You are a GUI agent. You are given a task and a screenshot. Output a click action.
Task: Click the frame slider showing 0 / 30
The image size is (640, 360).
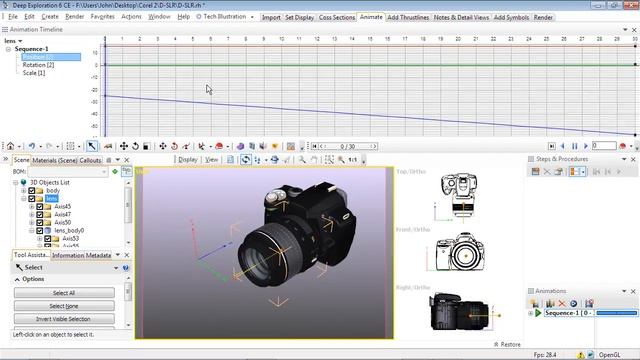pos(348,146)
